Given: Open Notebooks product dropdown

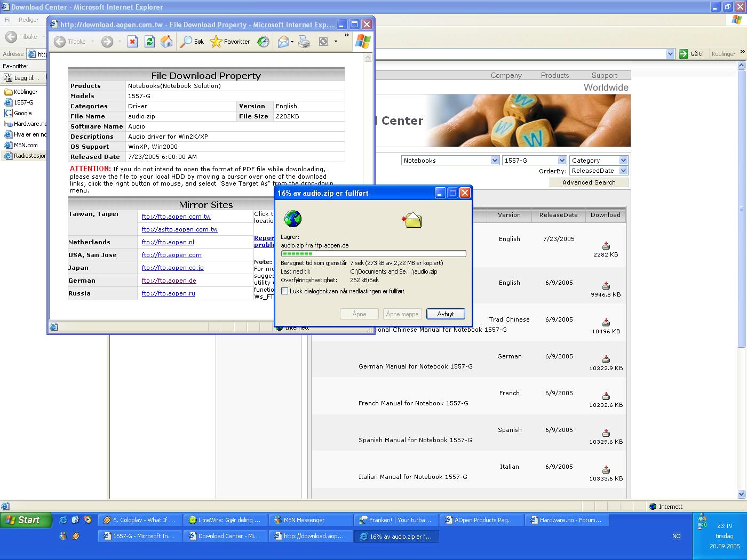Looking at the screenshot, I should [x=450, y=161].
